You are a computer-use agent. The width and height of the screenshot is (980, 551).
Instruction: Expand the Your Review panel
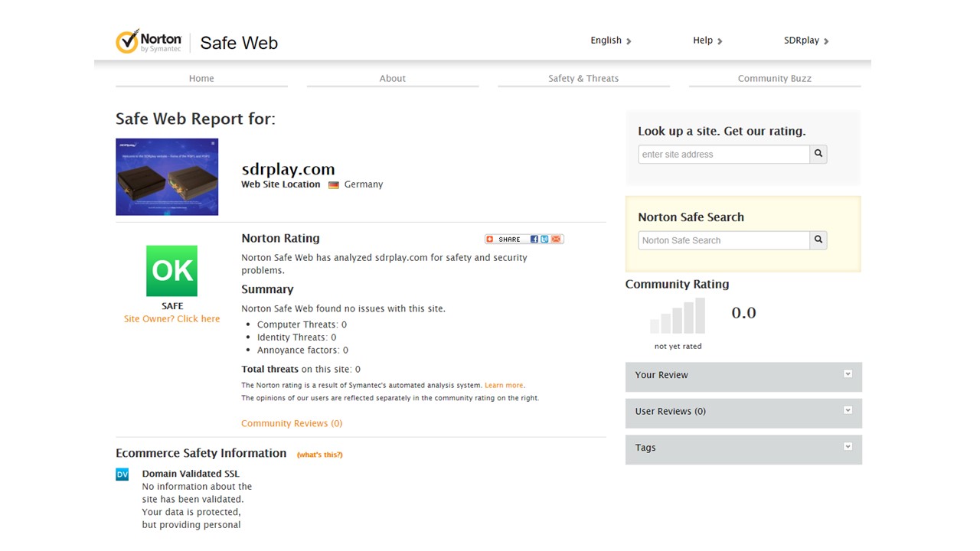743,376
